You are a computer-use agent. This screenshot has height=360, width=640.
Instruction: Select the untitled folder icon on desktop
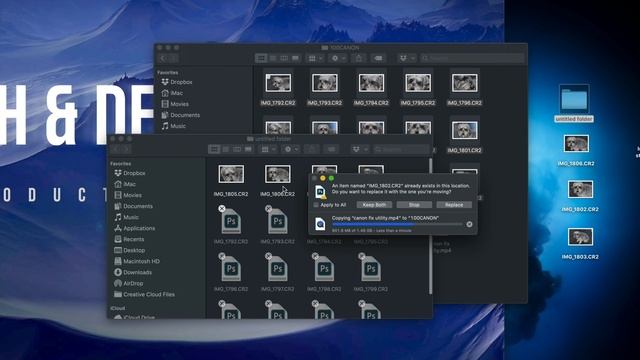tap(574, 99)
